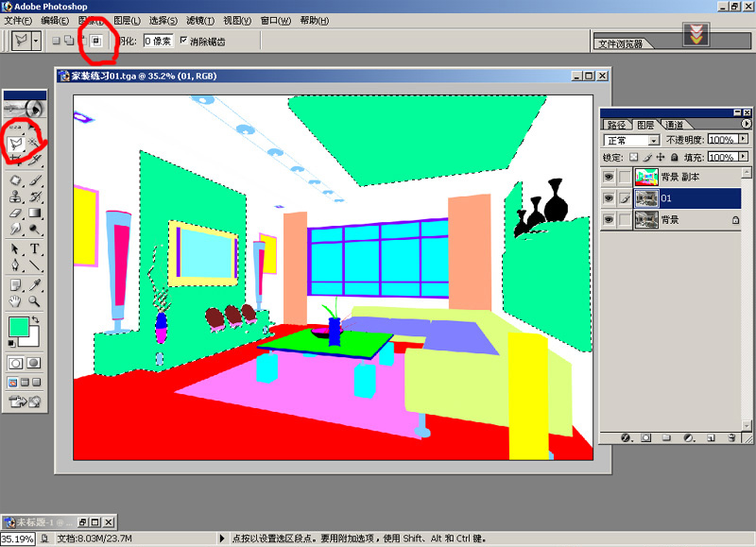Open the 不透明度 opacity slider arrow
Screen dimensions: 756x547
743,139
